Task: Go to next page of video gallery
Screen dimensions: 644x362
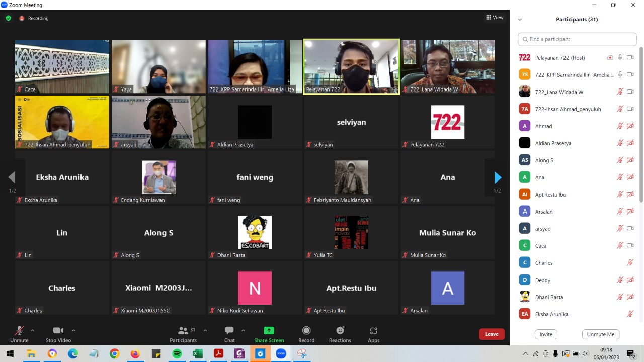Action: 498,177
